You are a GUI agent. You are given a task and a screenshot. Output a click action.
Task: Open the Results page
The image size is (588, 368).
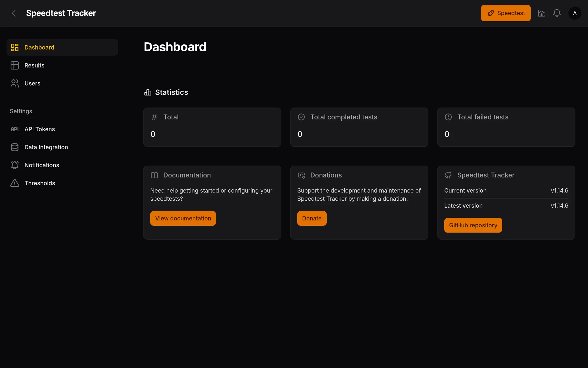[x=62, y=65]
